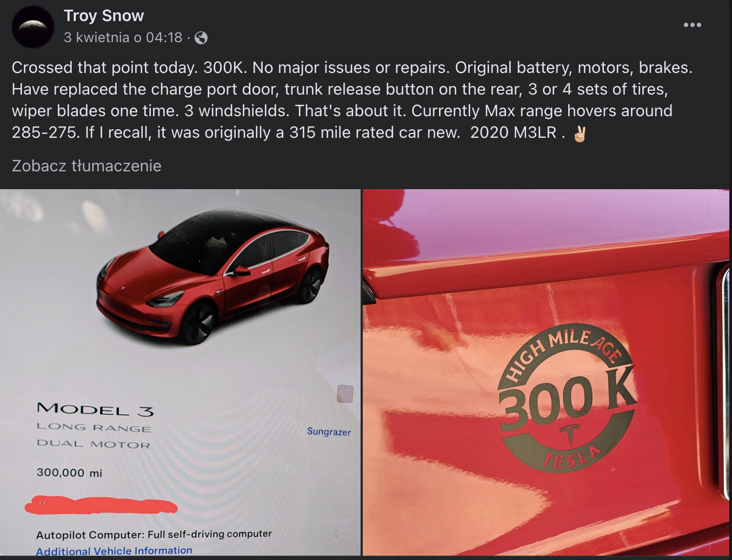Click the Sungrazer vehicle name link
732x560 pixels.
pos(329,431)
